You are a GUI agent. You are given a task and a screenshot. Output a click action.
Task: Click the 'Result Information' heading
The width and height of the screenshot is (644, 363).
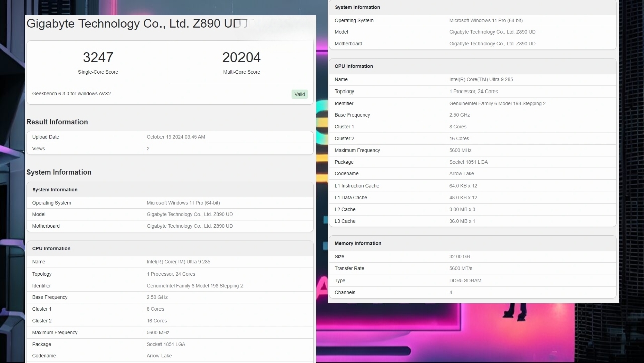[x=57, y=122]
